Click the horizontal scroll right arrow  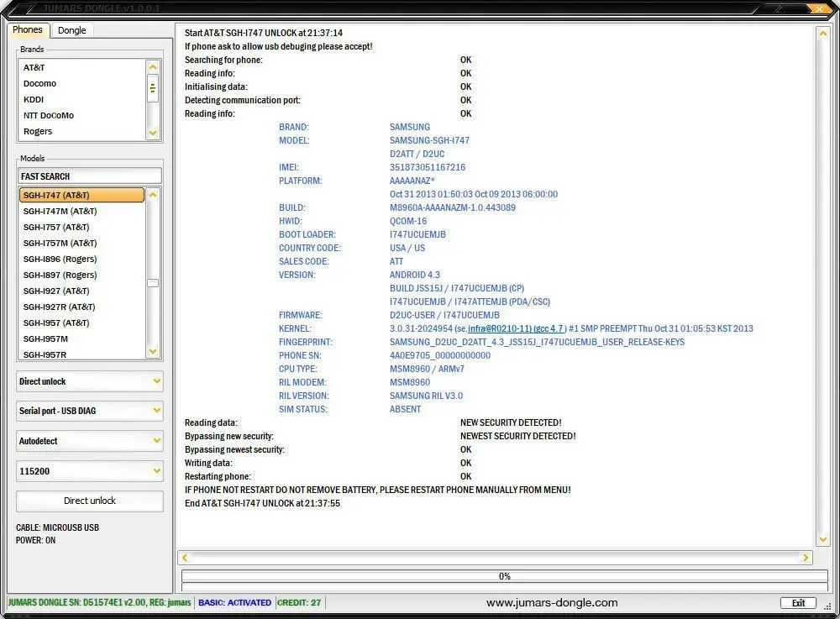[x=806, y=558]
